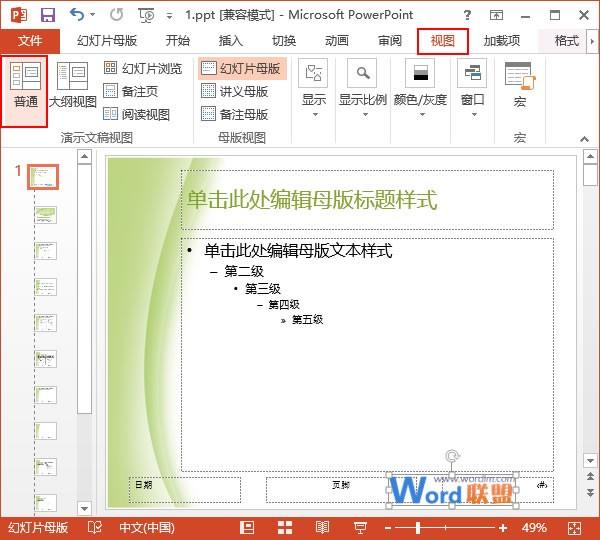
Task: Switch to 幻灯片母版 ribbon tab
Action: tap(107, 41)
